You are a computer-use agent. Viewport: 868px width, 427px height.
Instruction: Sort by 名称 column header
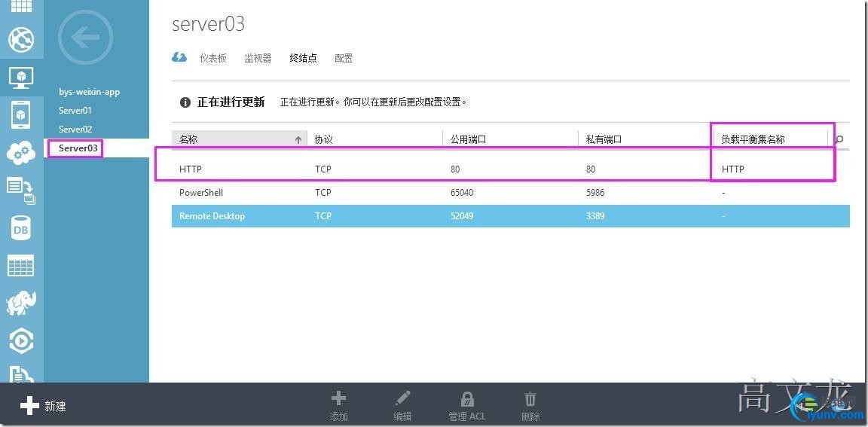pyautogui.click(x=239, y=140)
